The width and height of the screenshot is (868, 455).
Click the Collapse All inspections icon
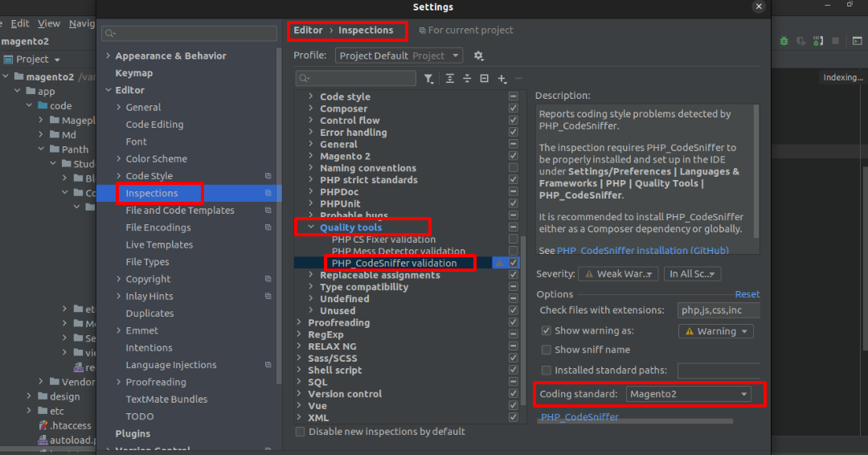[467, 79]
